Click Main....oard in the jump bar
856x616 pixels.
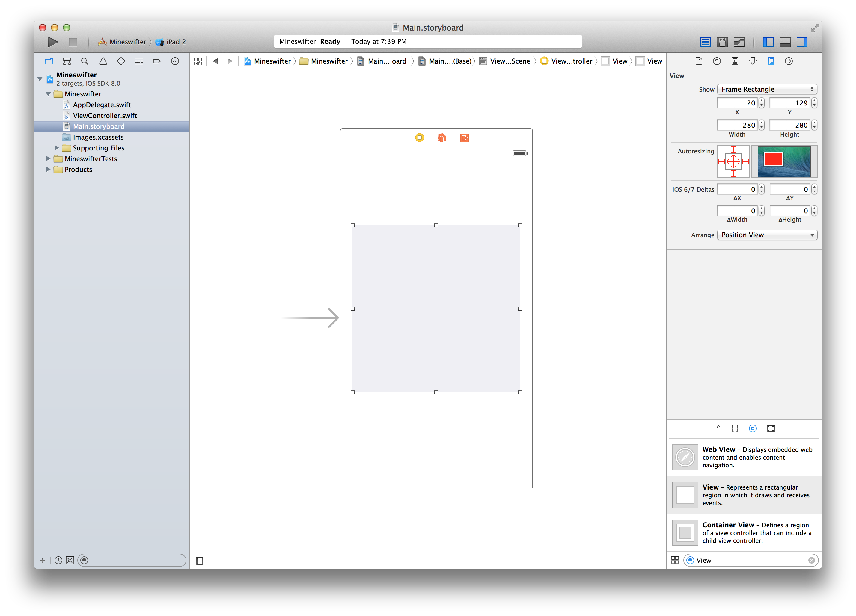pyautogui.click(x=382, y=61)
